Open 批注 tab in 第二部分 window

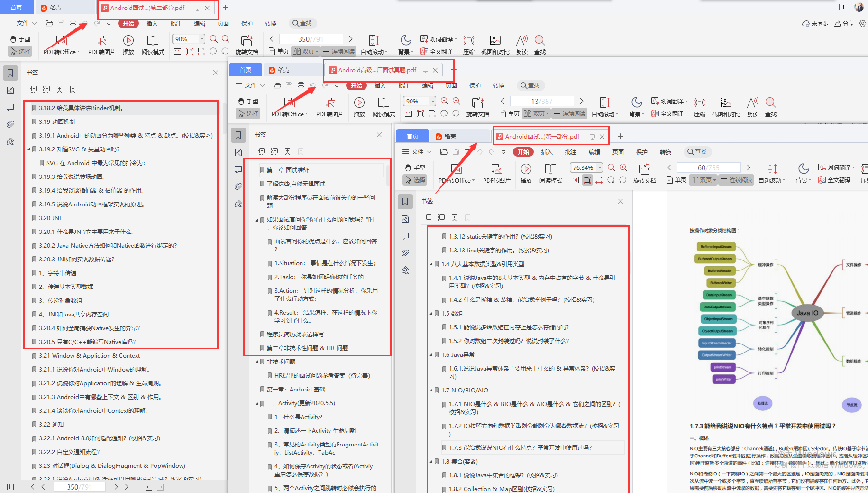(x=175, y=23)
